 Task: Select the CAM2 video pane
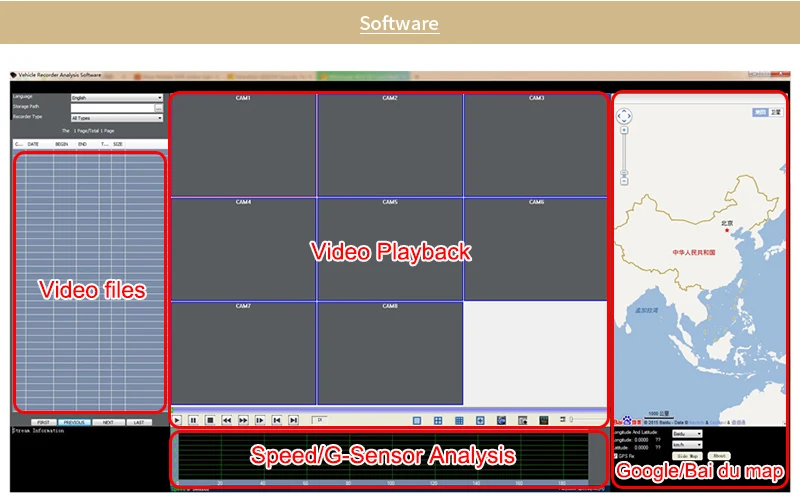(390, 145)
